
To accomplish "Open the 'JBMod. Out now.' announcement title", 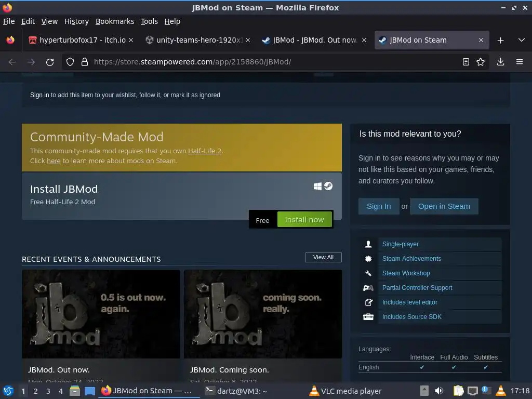I will point(59,370).
